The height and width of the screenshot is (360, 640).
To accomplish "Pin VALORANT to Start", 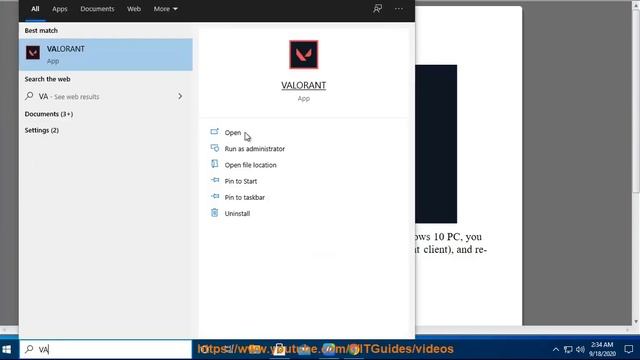I will point(241,181).
